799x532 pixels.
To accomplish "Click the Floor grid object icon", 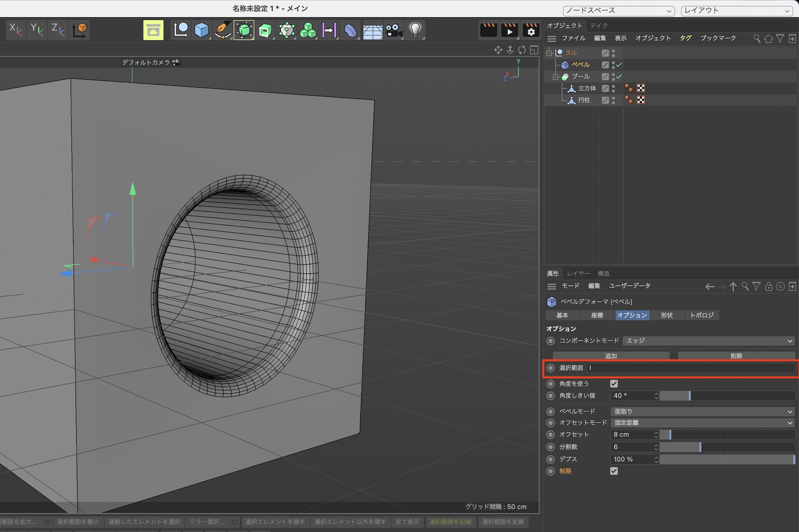I will (x=372, y=30).
